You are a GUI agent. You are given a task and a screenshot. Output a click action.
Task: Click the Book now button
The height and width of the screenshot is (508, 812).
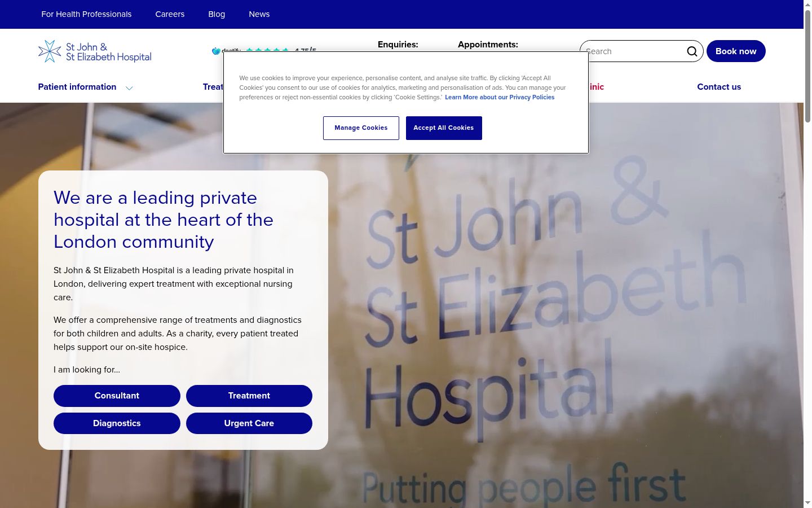736,51
